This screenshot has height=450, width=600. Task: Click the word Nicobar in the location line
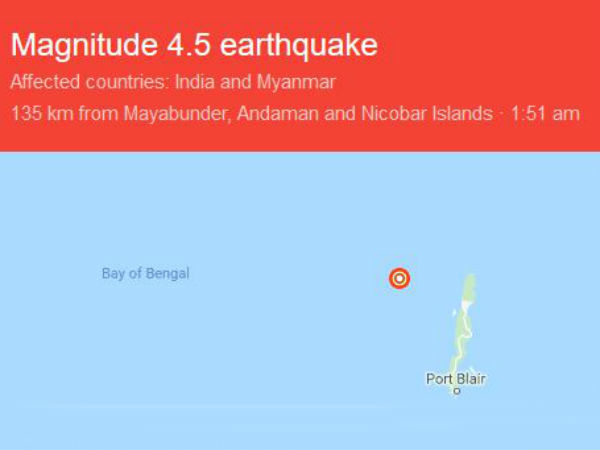(396, 113)
